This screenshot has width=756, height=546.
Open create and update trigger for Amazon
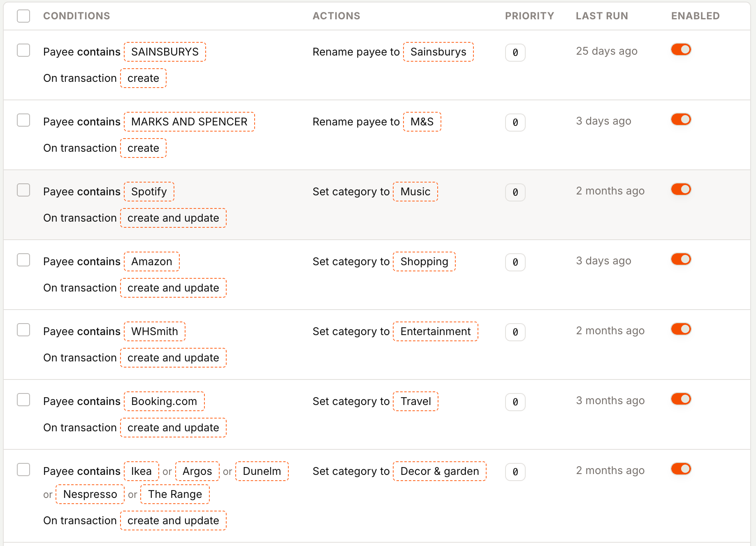point(173,288)
